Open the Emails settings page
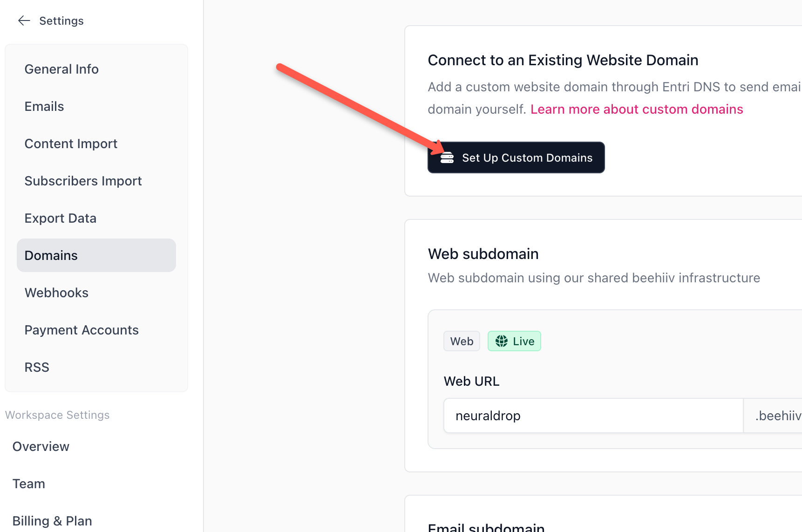 pos(44,106)
